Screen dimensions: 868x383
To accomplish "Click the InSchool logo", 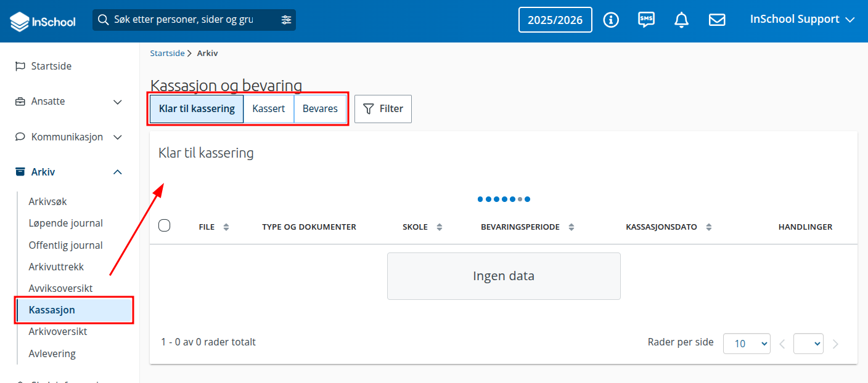I will click(x=43, y=22).
